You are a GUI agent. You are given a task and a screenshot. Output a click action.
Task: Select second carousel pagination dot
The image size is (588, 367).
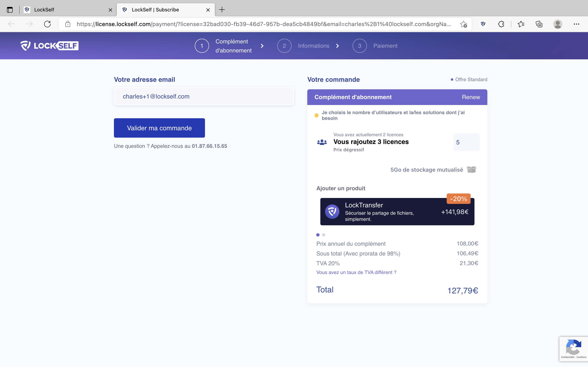click(324, 235)
